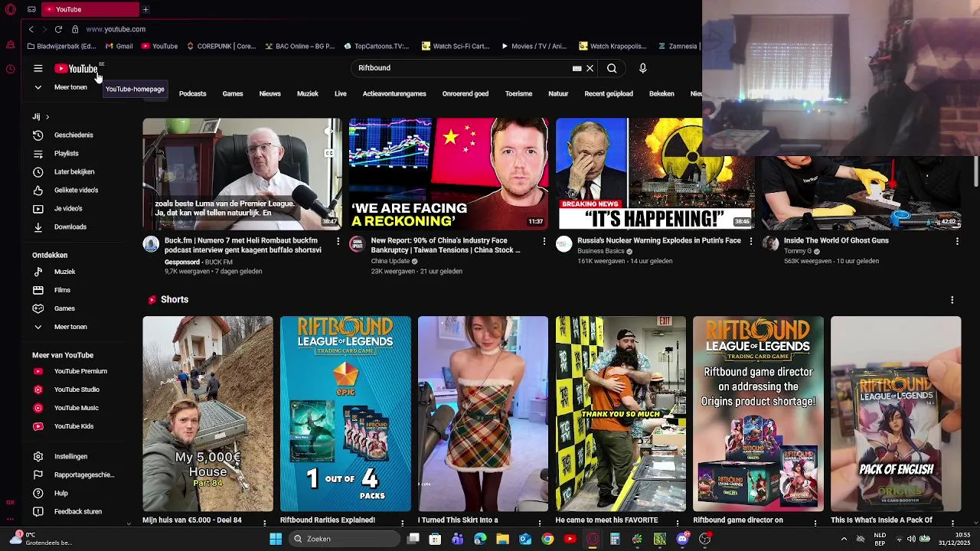Click the Zoeken taskbar search box
The image size is (980, 551).
[x=345, y=539]
